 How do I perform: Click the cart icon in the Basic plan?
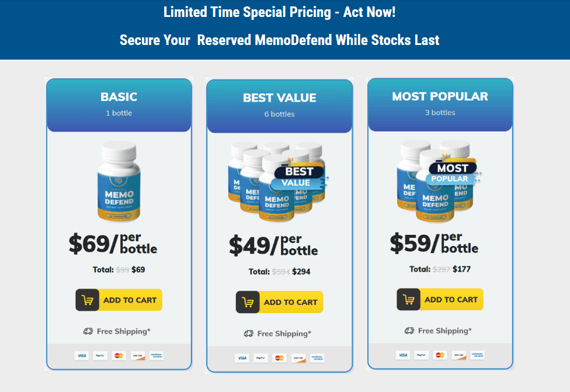(87, 300)
